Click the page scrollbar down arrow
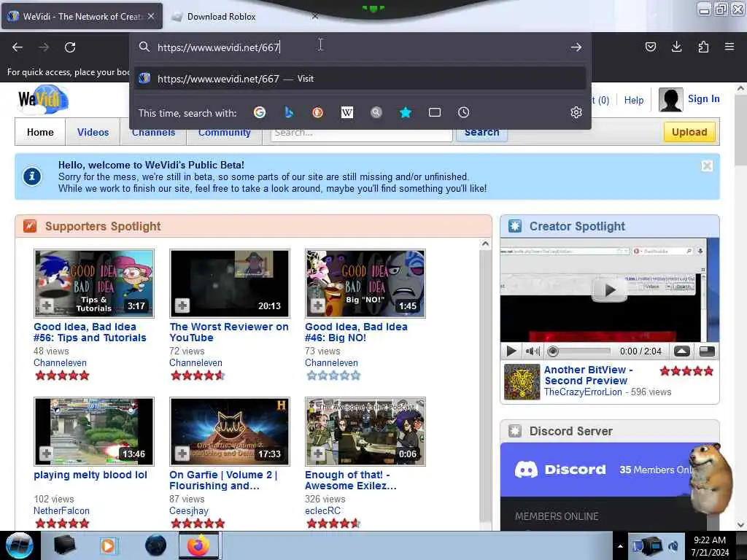Screen dimensions: 747x560 (x=740, y=525)
